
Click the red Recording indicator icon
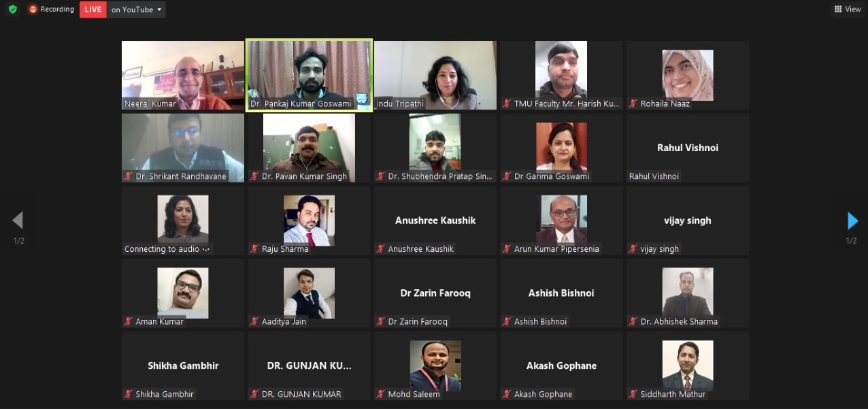click(33, 10)
